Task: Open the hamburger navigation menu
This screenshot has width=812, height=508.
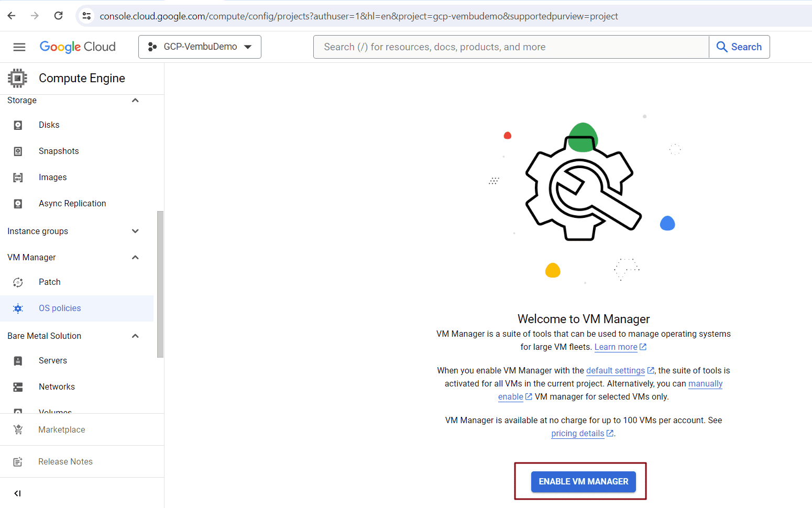Action: coord(19,47)
